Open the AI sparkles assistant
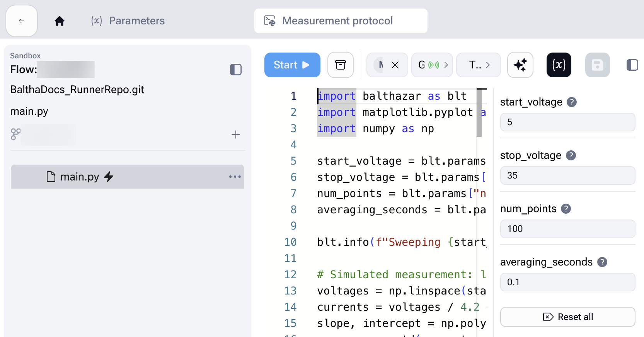 [520, 65]
